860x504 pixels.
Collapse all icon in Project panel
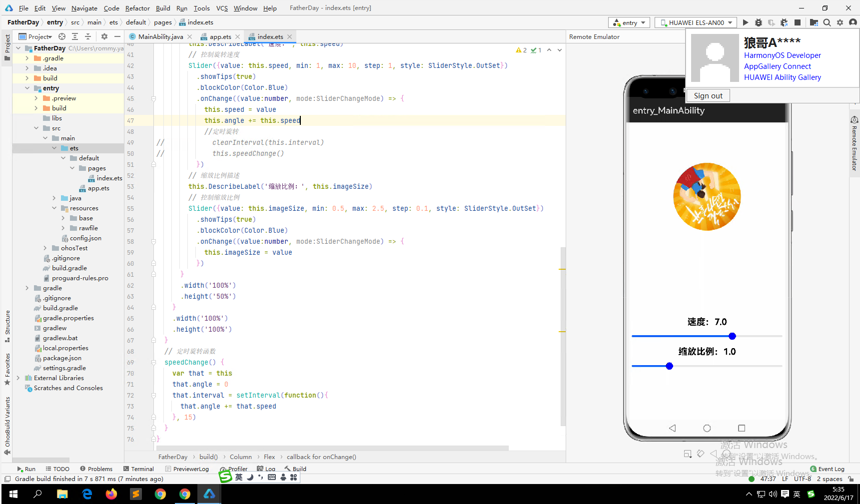(88, 36)
